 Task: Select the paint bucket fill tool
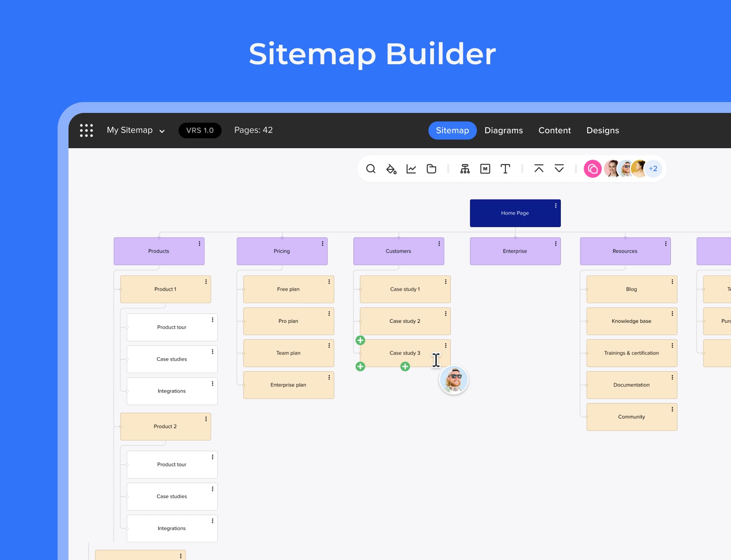pyautogui.click(x=391, y=169)
